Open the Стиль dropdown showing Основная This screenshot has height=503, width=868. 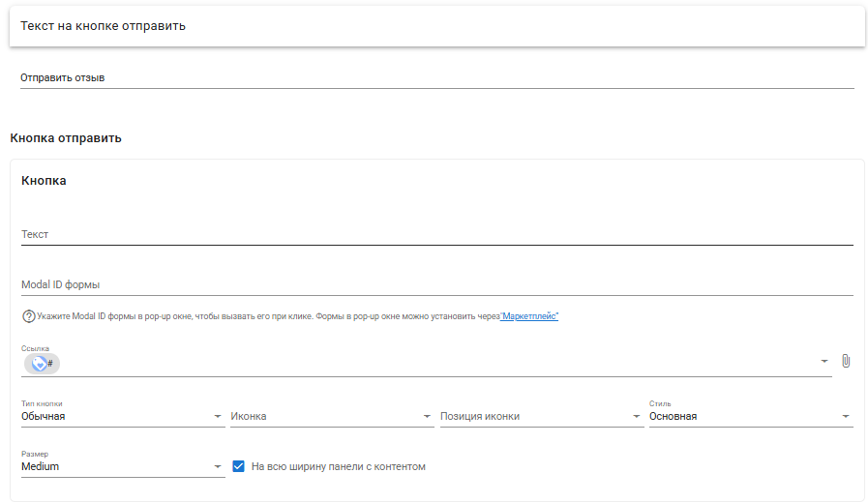(751, 416)
